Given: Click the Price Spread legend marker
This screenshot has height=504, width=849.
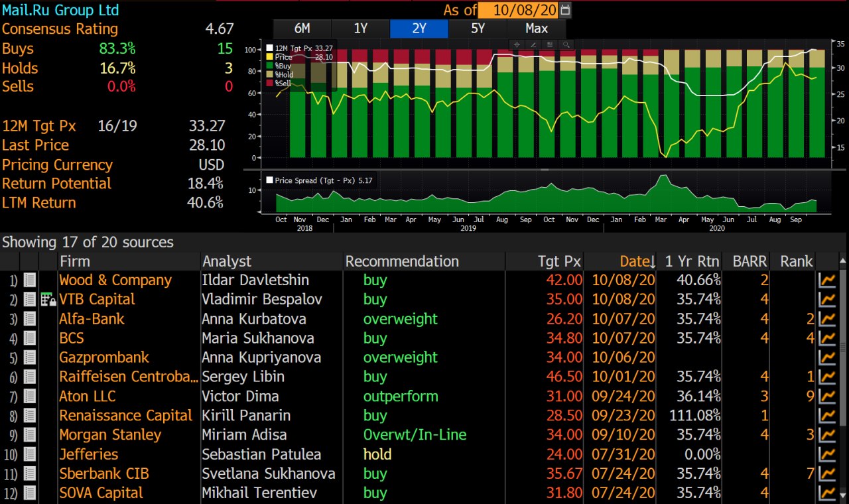Looking at the screenshot, I should tap(269, 180).
